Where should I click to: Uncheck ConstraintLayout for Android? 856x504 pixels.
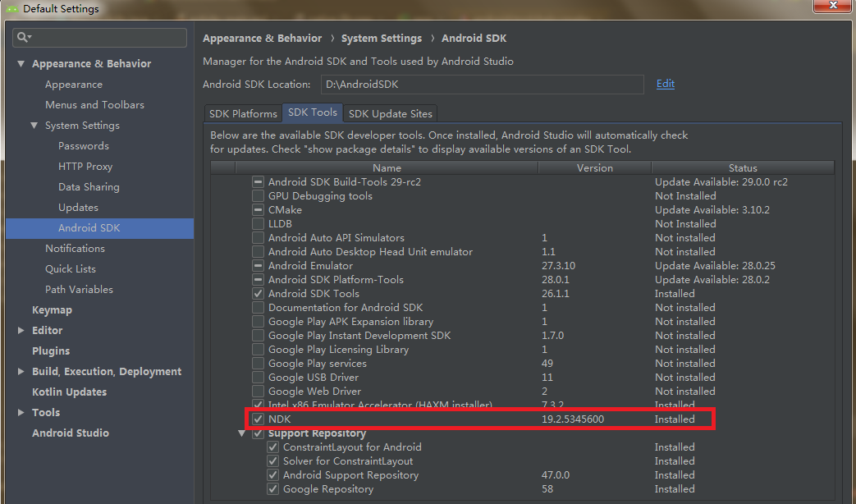click(x=273, y=447)
